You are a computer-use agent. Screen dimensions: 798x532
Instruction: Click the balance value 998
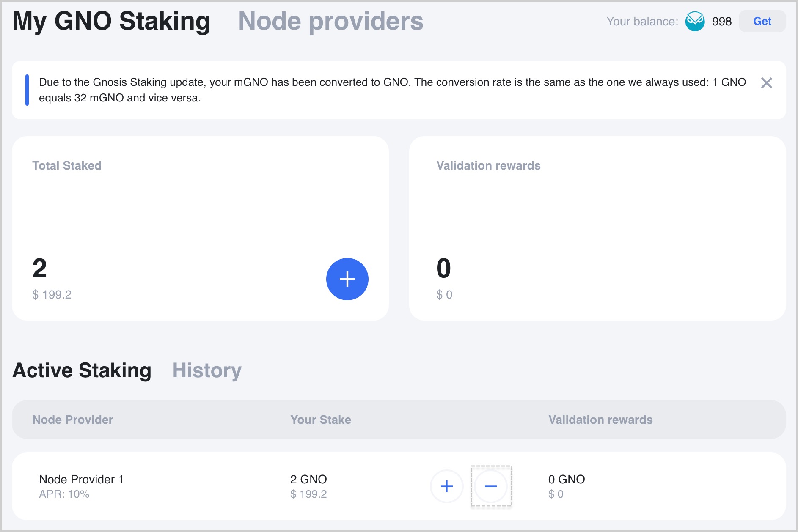(722, 22)
